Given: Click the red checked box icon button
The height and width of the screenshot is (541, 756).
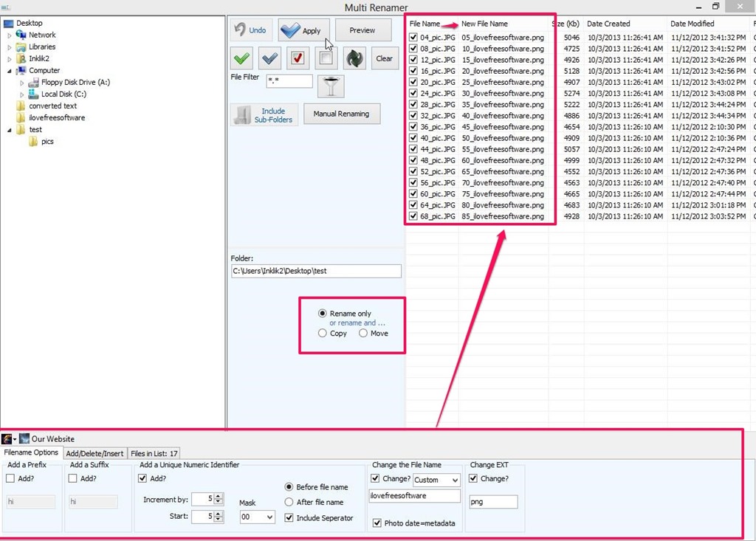Looking at the screenshot, I should (298, 58).
